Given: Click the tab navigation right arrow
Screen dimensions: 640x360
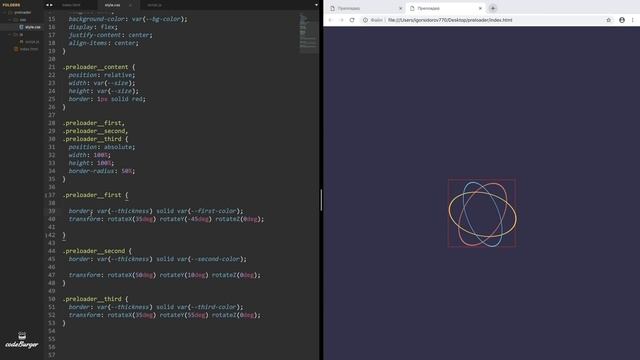Looking at the screenshot, I should click(51, 5).
